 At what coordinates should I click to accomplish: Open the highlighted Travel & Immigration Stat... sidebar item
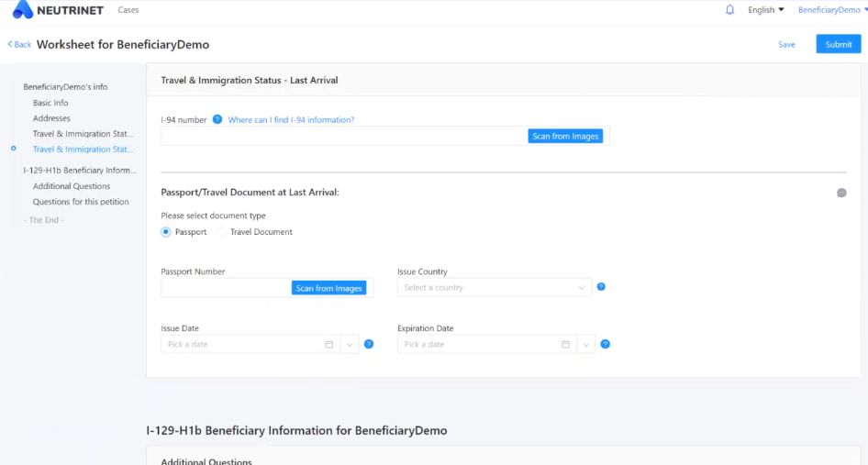(x=83, y=149)
